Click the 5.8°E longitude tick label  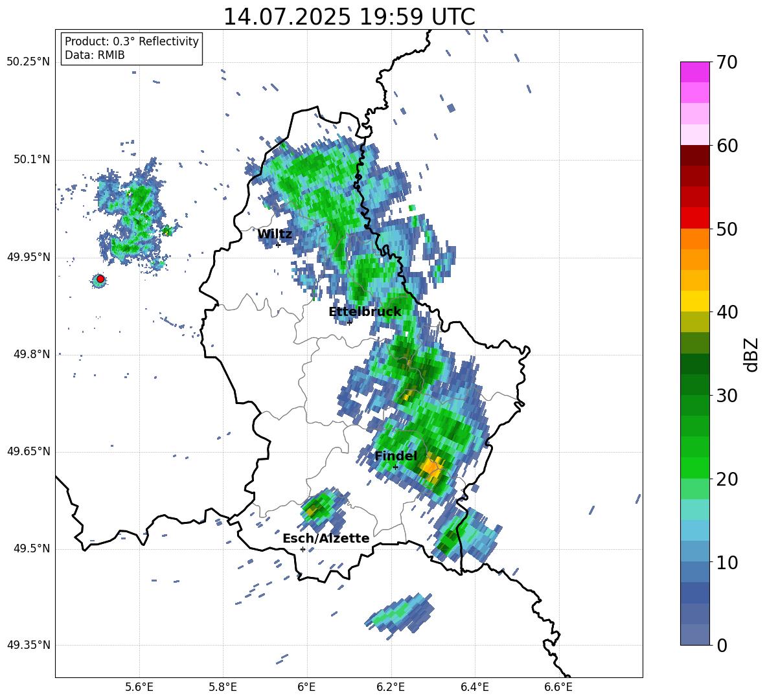(223, 687)
